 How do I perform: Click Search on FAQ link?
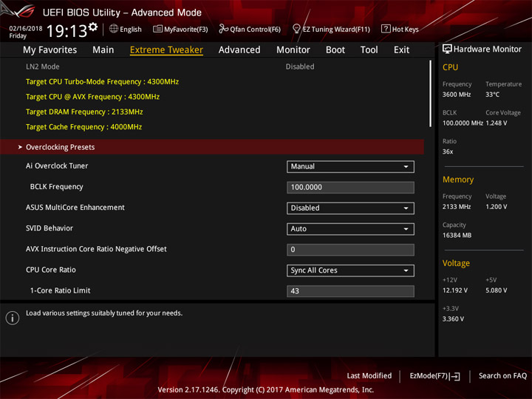pyautogui.click(x=502, y=375)
